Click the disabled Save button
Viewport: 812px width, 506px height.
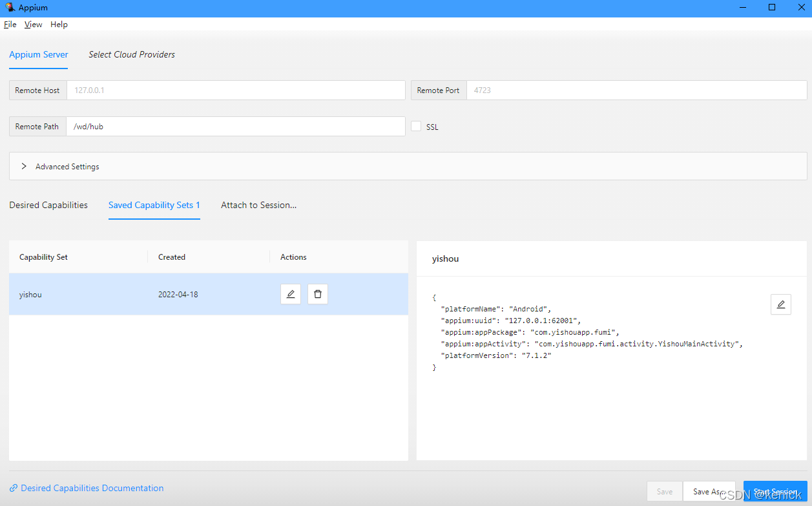pos(665,492)
